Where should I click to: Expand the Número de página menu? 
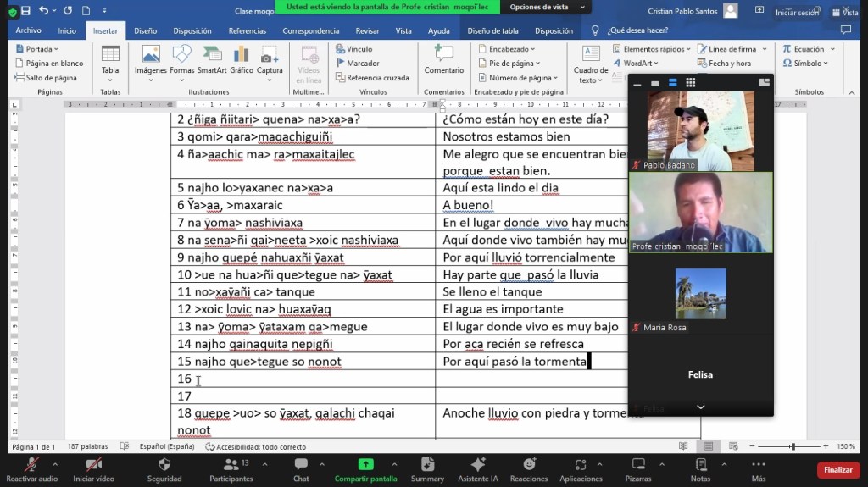pyautogui.click(x=515, y=77)
